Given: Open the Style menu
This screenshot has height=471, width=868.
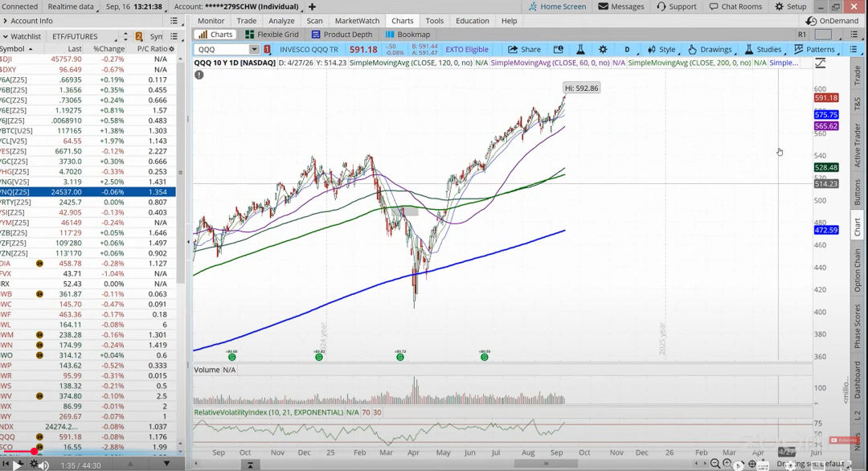Looking at the screenshot, I should coord(661,49).
